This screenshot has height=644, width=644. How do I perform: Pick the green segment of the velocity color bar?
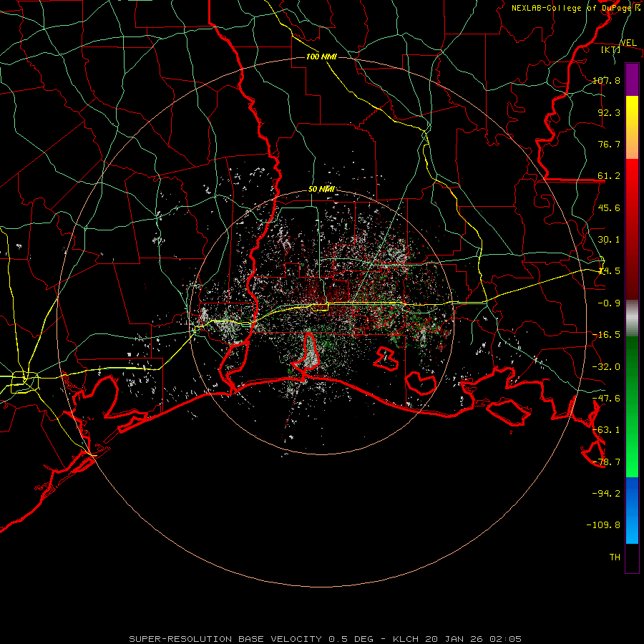click(632, 406)
